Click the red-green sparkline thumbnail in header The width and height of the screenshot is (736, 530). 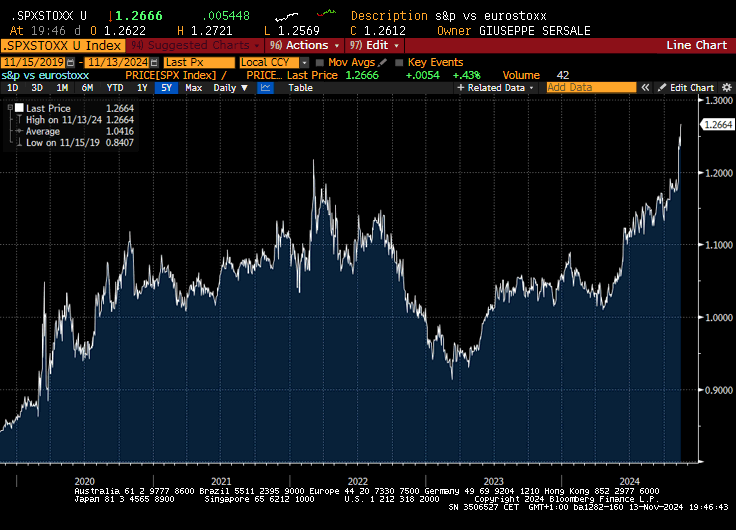(327, 13)
